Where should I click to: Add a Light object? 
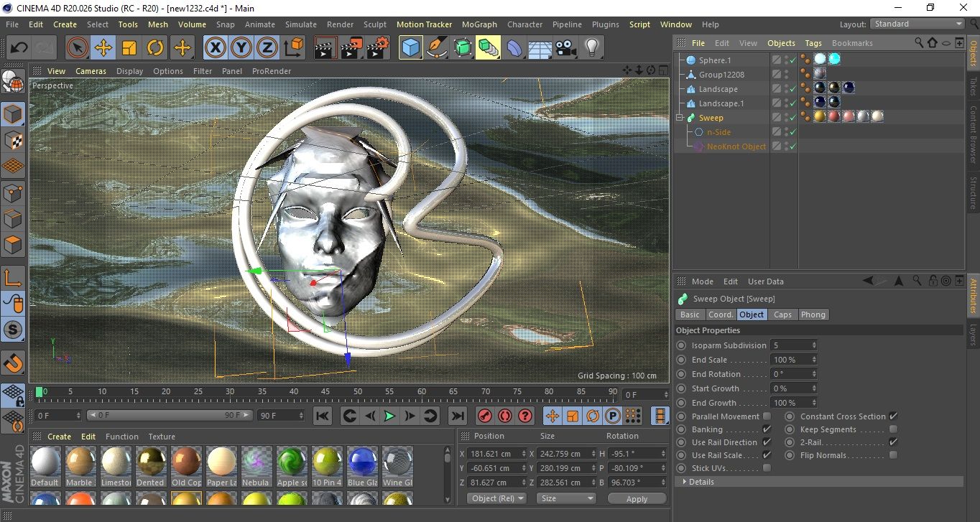(592, 48)
